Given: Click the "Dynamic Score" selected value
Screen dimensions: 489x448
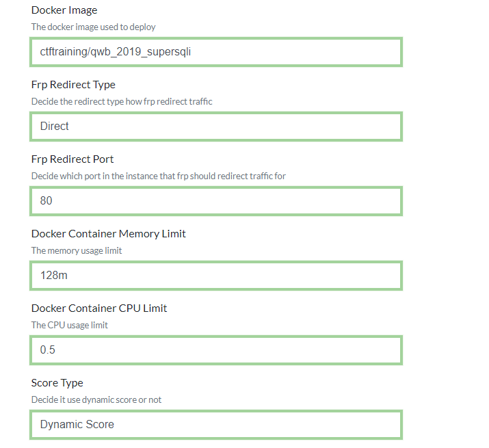Looking at the screenshot, I should point(77,425).
